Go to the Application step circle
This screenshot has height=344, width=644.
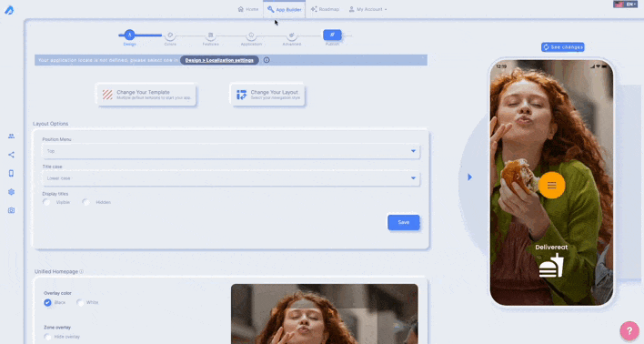251,35
